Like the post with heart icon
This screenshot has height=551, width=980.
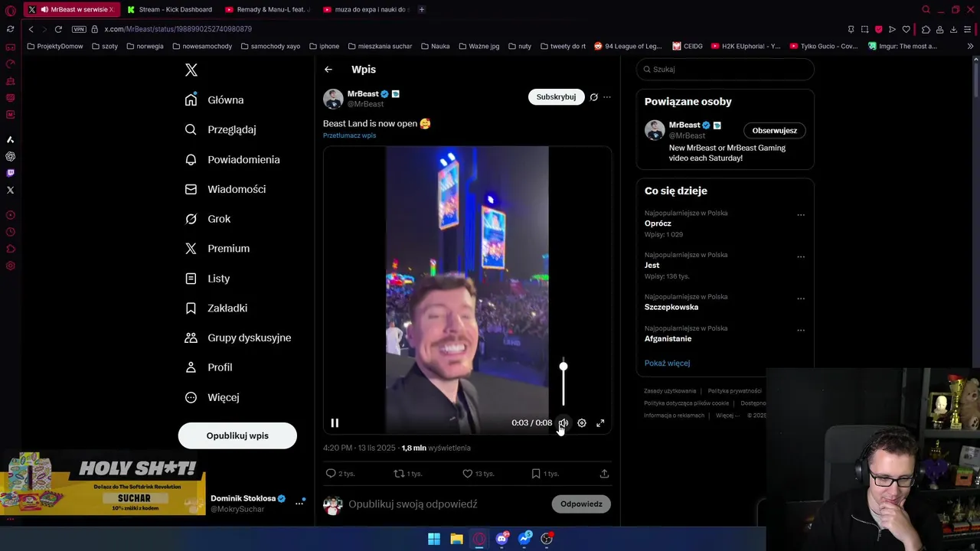[x=467, y=474]
